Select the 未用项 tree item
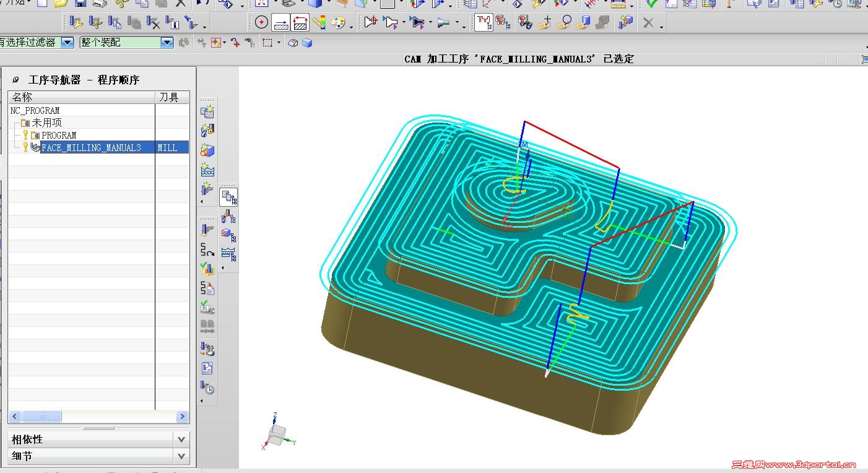The width and height of the screenshot is (868, 473). 47,123
